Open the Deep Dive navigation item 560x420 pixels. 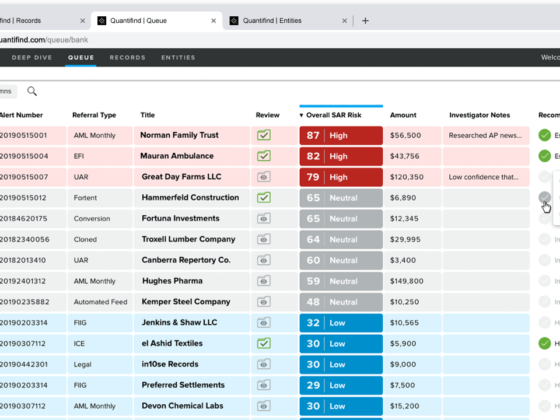pyautogui.click(x=32, y=58)
